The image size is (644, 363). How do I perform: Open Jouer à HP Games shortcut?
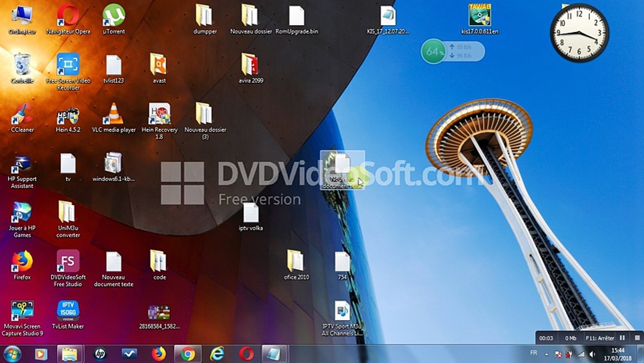pyautogui.click(x=22, y=220)
